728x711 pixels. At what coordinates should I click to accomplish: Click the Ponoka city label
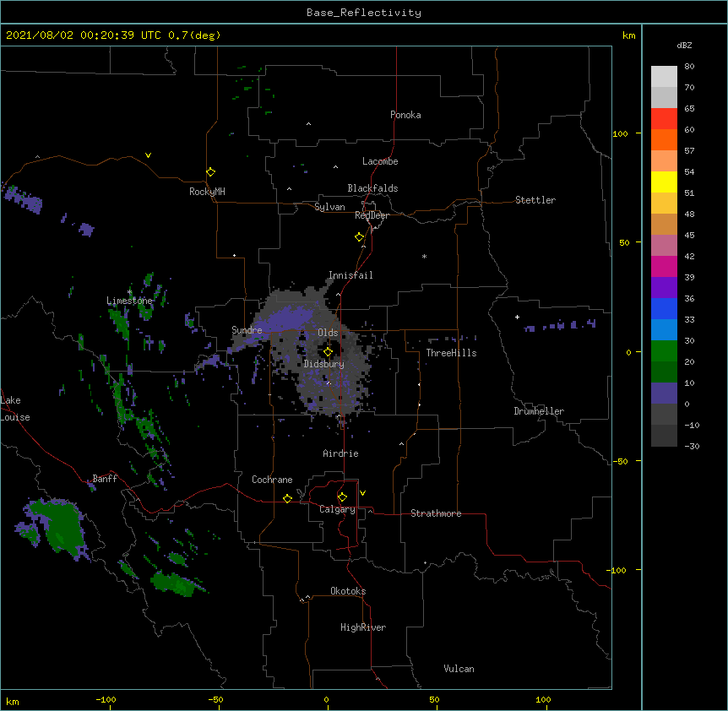405,115
